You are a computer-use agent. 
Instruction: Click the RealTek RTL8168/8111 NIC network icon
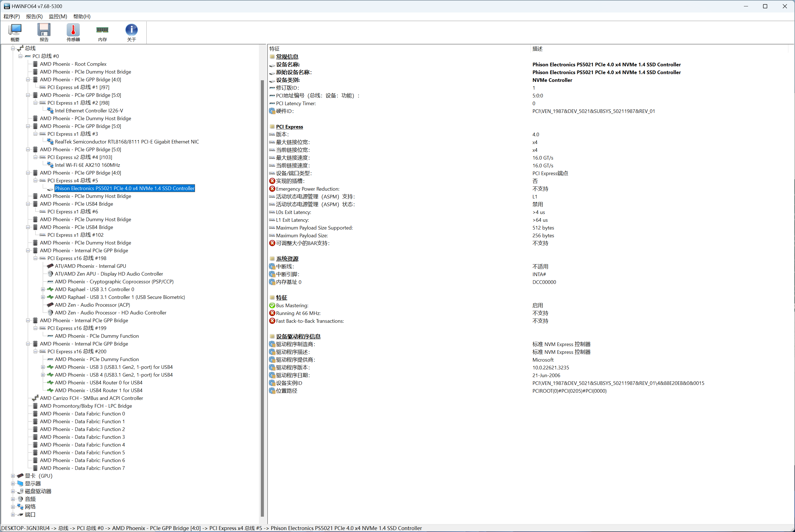50,142
